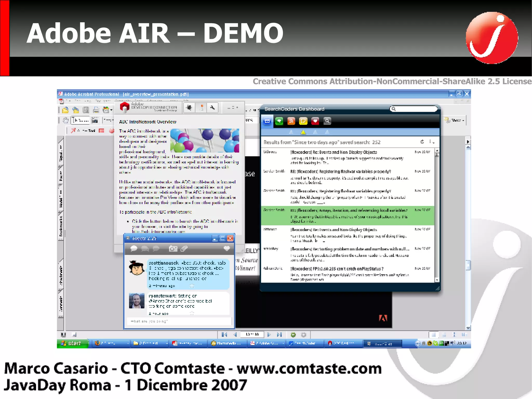Click the scottjanousek avatar in Tweetr

[x=137, y=268]
